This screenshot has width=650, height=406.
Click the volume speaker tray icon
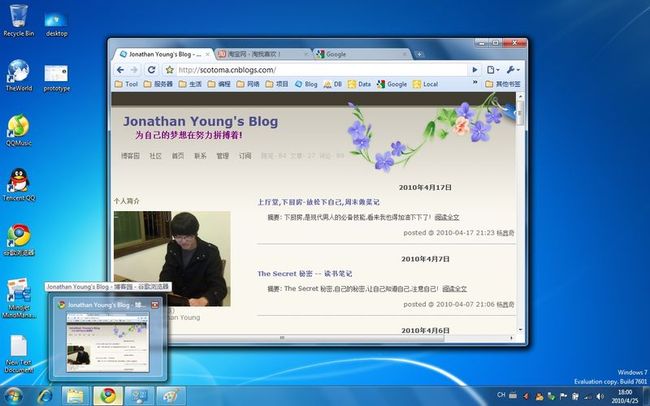(600, 395)
